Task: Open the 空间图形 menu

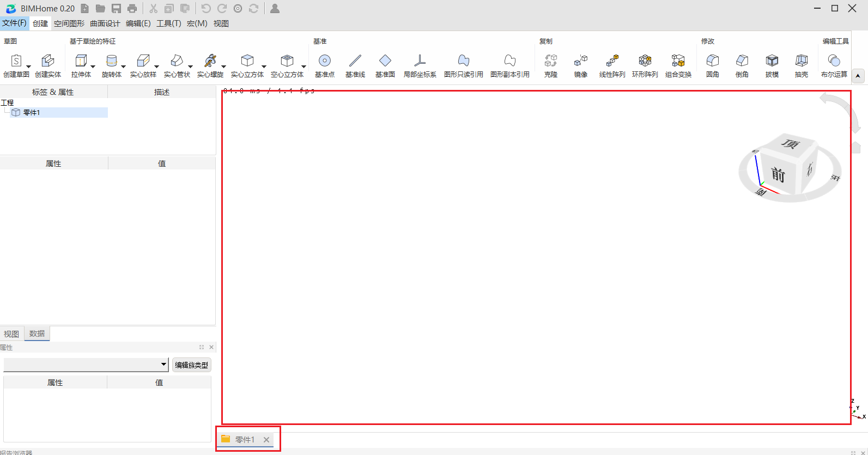Action: (x=69, y=23)
